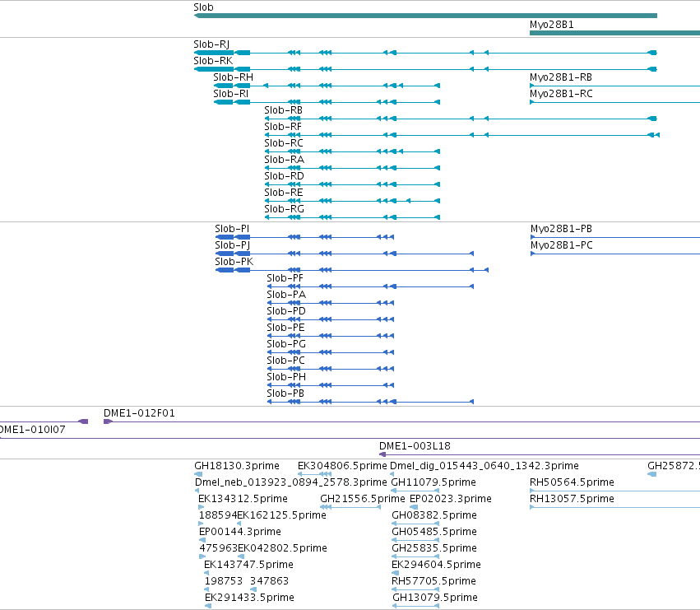
Task: Click the Myo28B1 gene span bar
Action: 614,33
